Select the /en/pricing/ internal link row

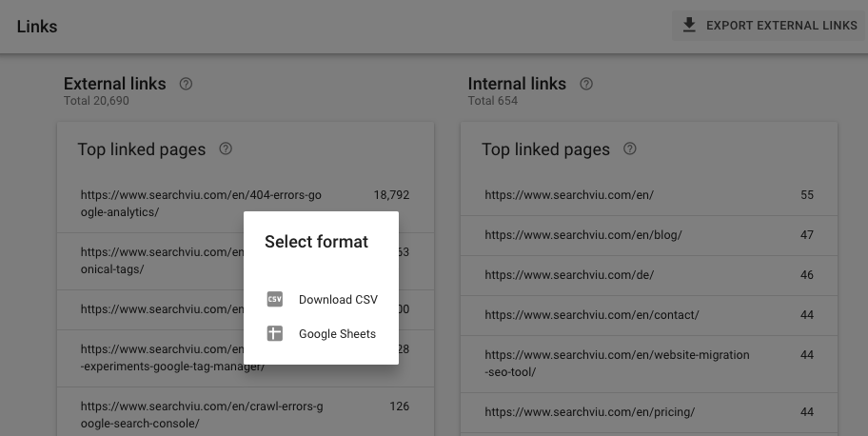tap(590, 412)
